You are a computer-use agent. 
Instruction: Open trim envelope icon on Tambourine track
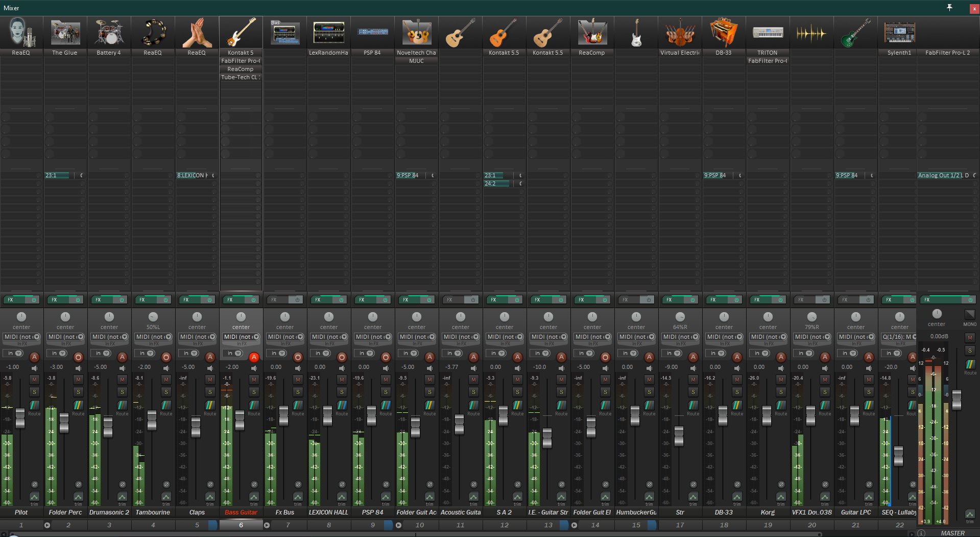[166, 497]
